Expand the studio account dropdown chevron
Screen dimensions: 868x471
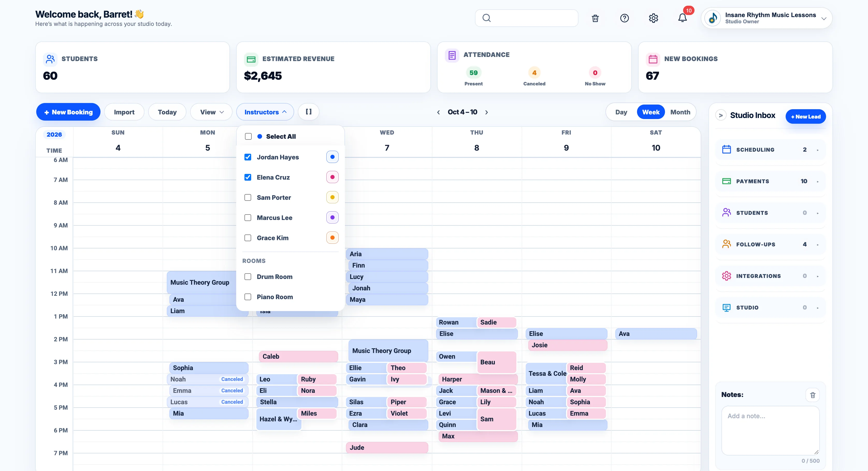(823, 19)
